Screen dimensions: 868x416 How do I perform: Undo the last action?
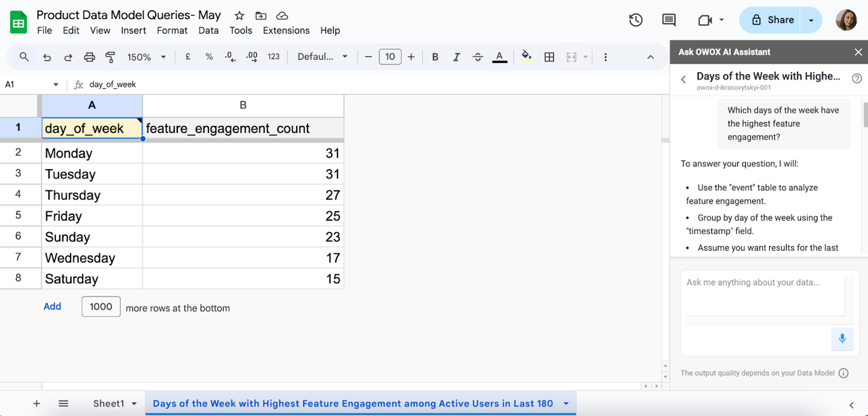47,57
